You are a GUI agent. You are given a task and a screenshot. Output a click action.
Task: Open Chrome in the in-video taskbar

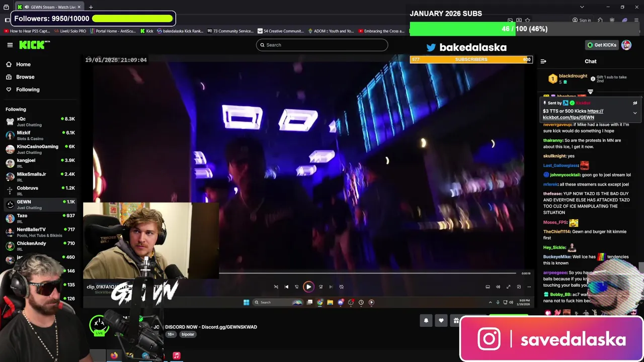coord(320,302)
